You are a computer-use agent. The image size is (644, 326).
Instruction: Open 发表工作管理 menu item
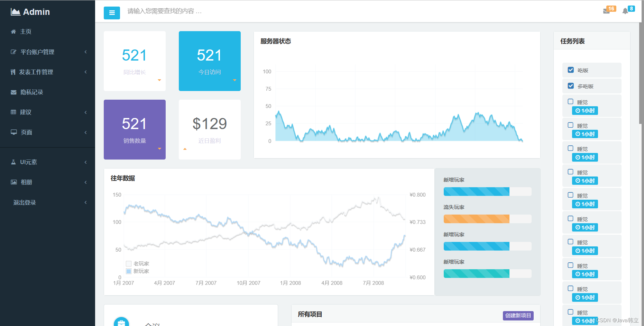(x=47, y=72)
